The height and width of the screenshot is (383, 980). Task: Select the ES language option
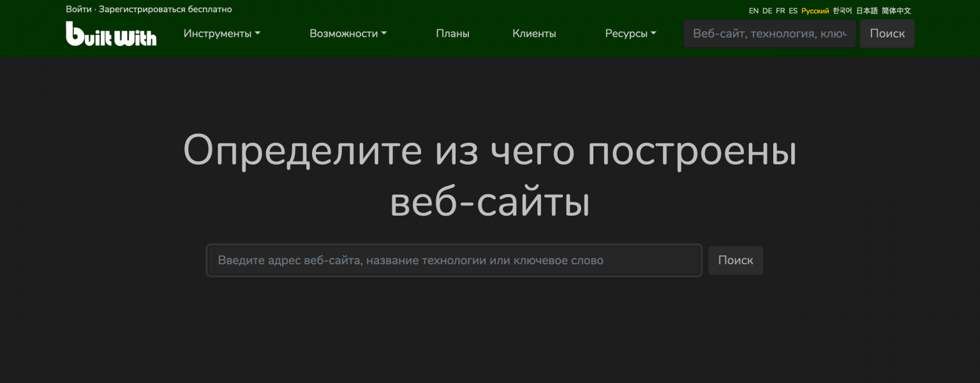[x=792, y=10]
